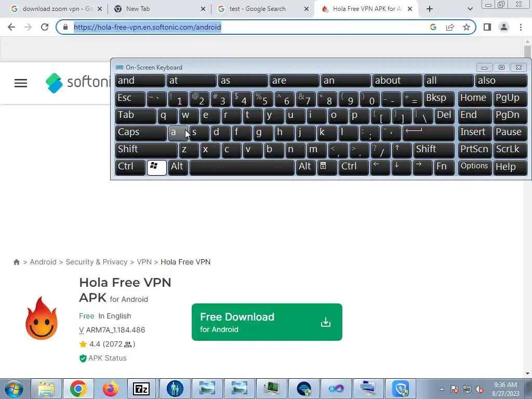Toggle the left Ctrl key on the keyboard
532x399 pixels.
(x=130, y=167)
